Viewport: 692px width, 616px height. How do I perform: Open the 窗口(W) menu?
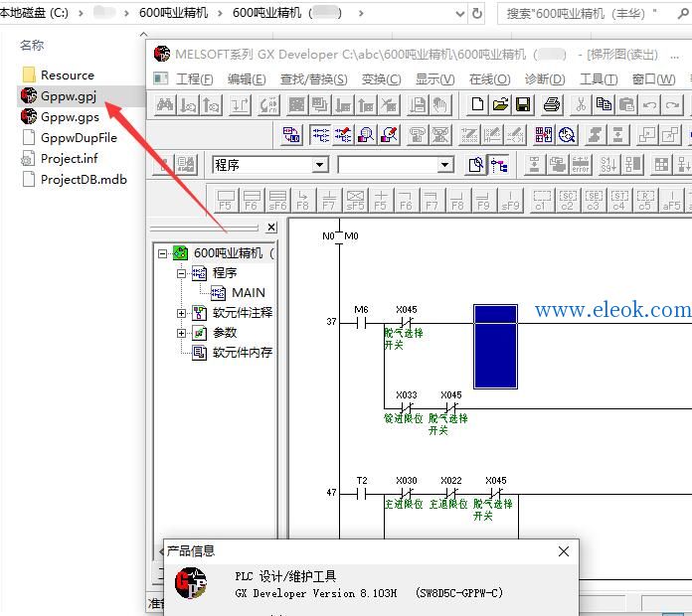coord(654,79)
